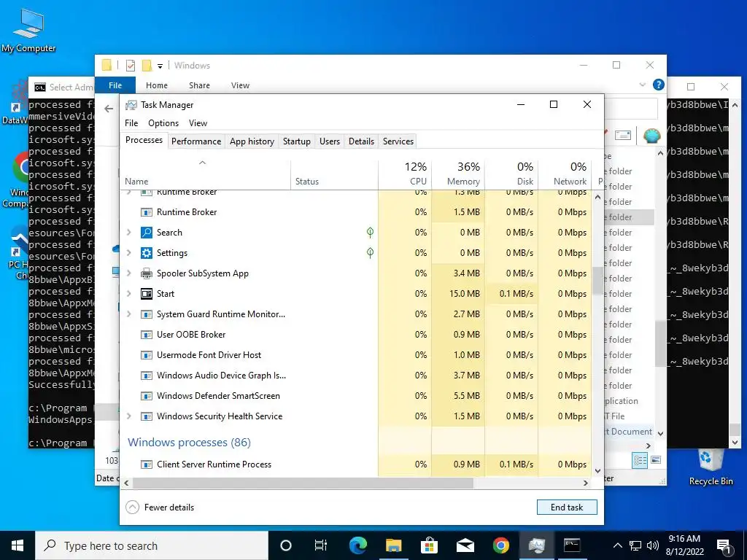Collapse to Fewer details view
The width and height of the screenshot is (747, 560).
(160, 507)
